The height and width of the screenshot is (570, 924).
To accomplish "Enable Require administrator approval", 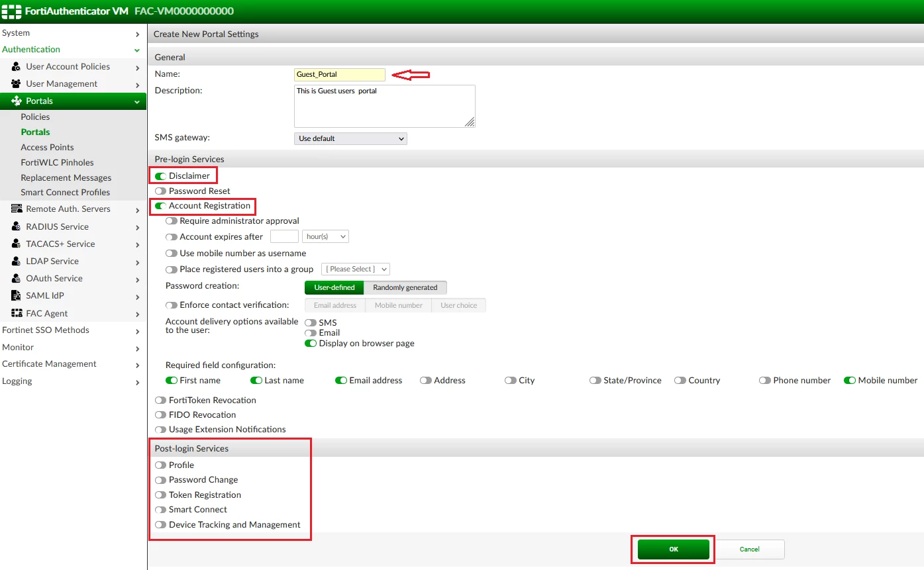I will 171,221.
